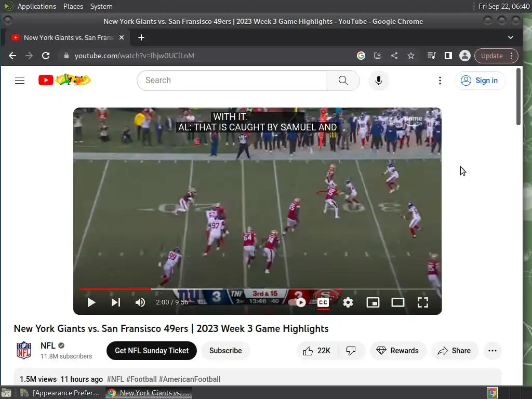Image resolution: width=532 pixels, height=399 pixels.
Task: View site information lock icon
Action: (x=66, y=56)
